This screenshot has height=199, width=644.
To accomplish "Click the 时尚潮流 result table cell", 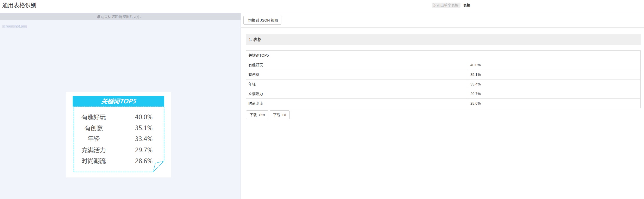I will click(256, 103).
